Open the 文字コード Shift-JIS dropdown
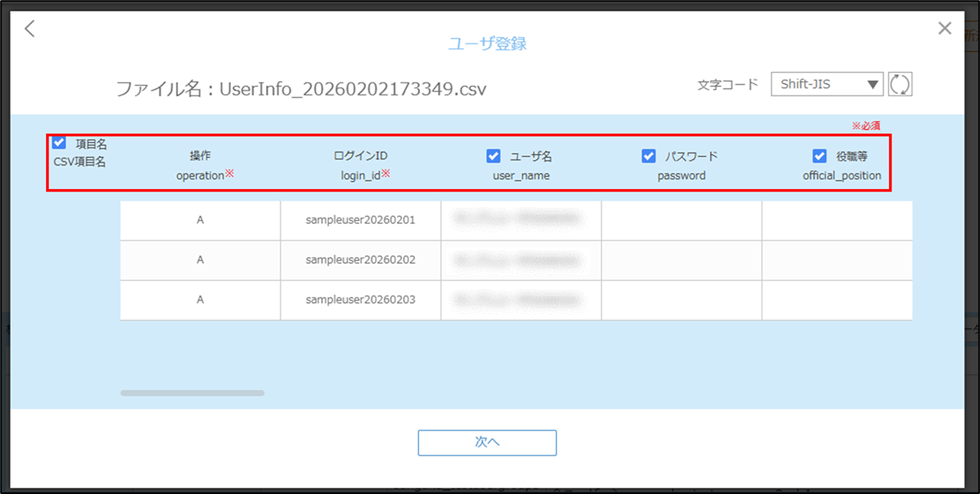Image resolution: width=980 pixels, height=494 pixels. 826,84
